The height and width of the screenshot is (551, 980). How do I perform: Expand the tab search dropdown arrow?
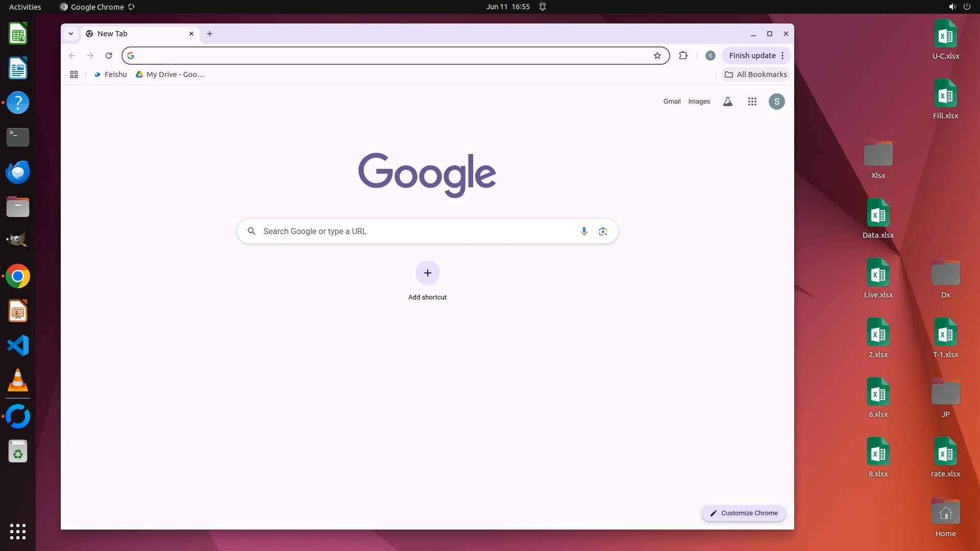(71, 34)
